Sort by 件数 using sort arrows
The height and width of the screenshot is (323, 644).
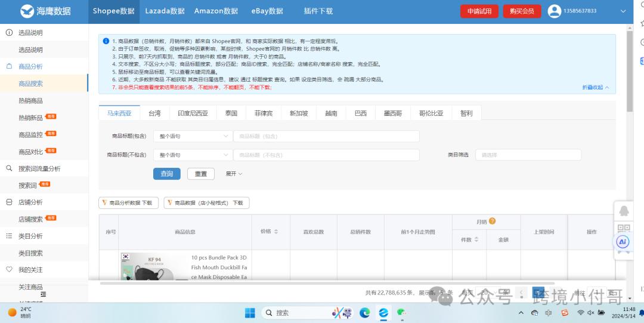[476, 239]
